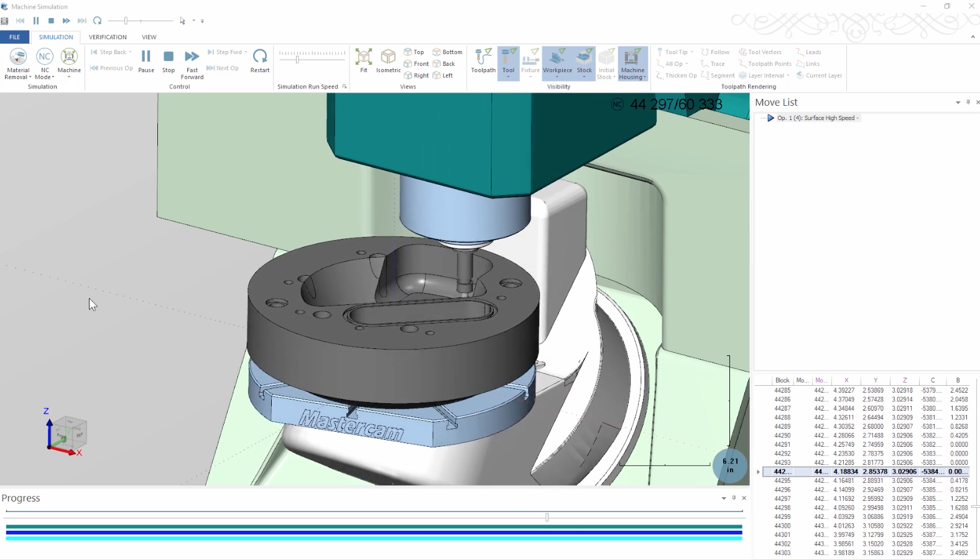Click Thicken Op button
Image resolution: width=980 pixels, height=560 pixels.
pos(677,76)
